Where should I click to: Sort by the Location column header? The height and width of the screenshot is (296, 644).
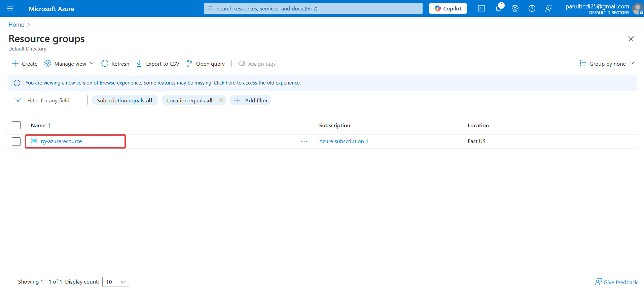(x=478, y=125)
